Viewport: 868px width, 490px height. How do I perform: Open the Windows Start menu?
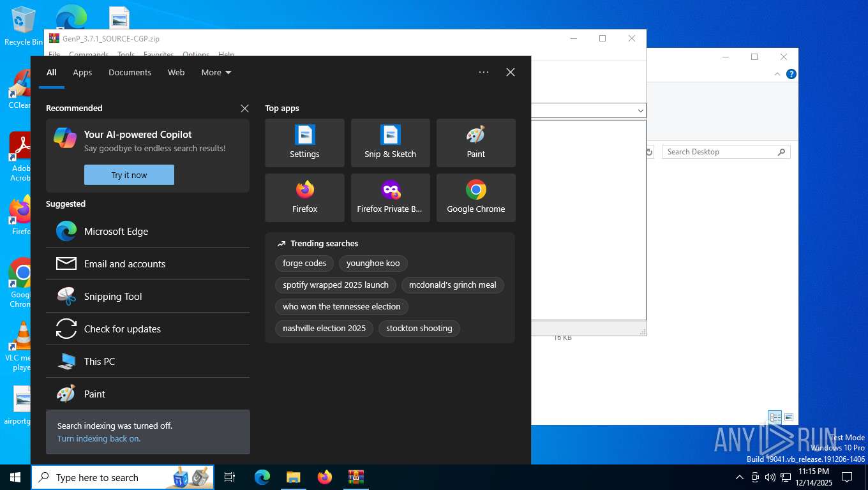click(15, 477)
